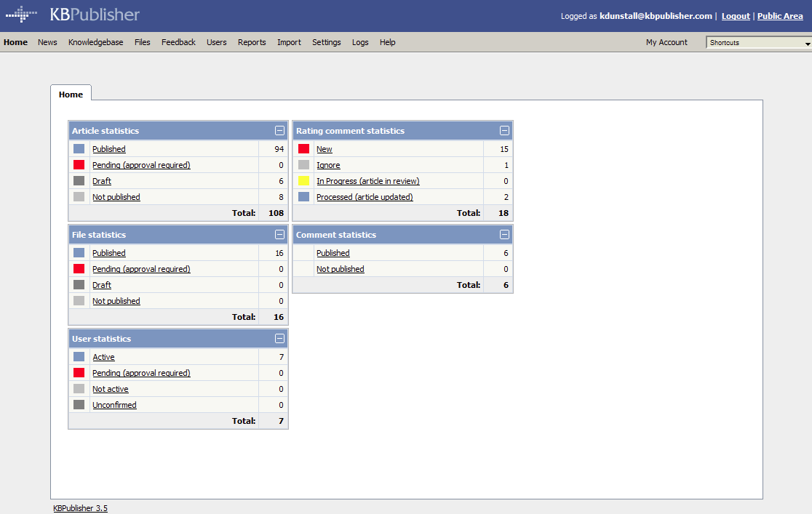The image size is (812, 514).
Task: Open the Reports menu
Action: 252,42
